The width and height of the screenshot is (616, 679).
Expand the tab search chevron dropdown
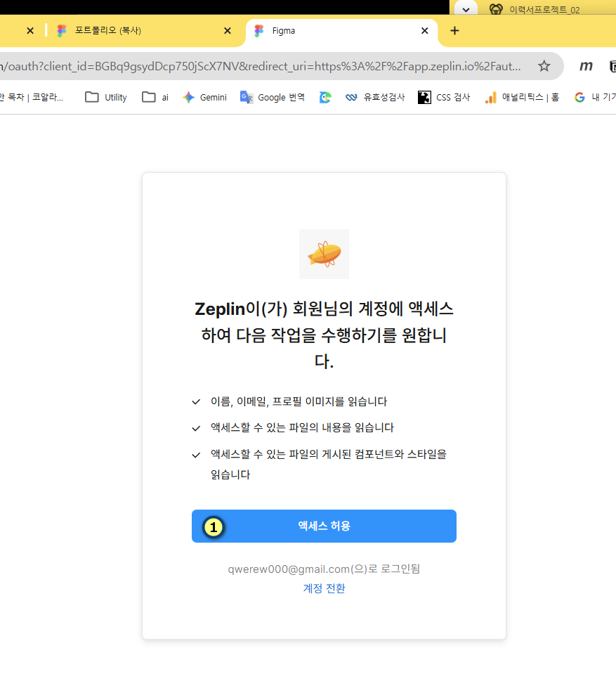coord(466,9)
